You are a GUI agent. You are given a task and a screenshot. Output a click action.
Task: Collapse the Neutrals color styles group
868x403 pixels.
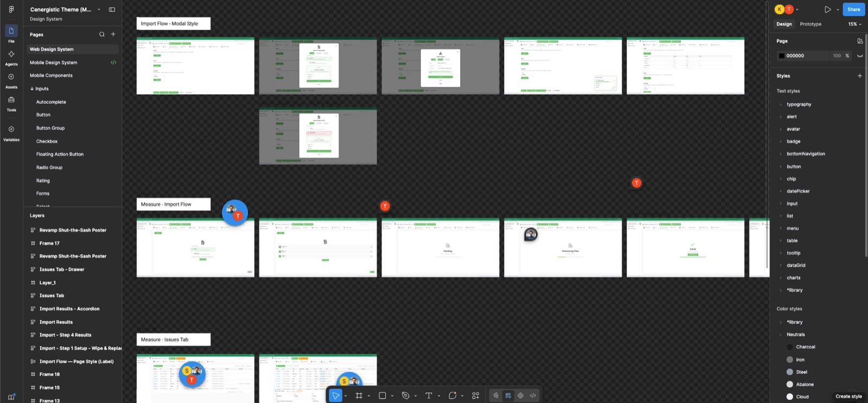pos(781,335)
